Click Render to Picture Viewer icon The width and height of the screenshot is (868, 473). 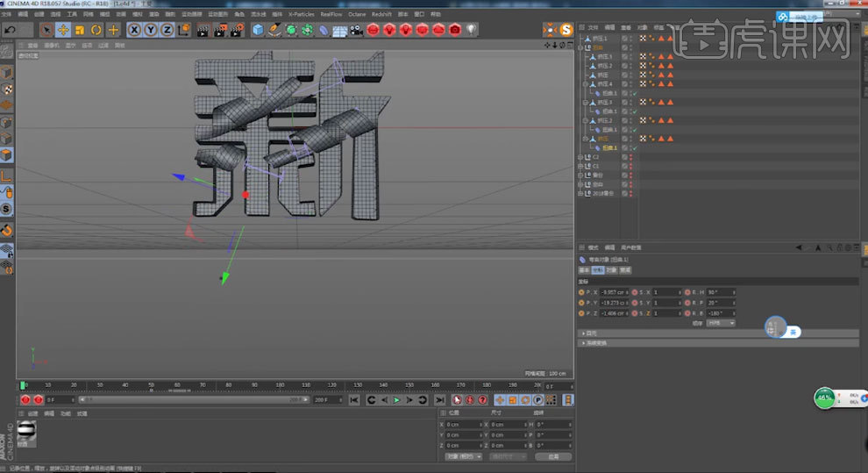point(220,30)
